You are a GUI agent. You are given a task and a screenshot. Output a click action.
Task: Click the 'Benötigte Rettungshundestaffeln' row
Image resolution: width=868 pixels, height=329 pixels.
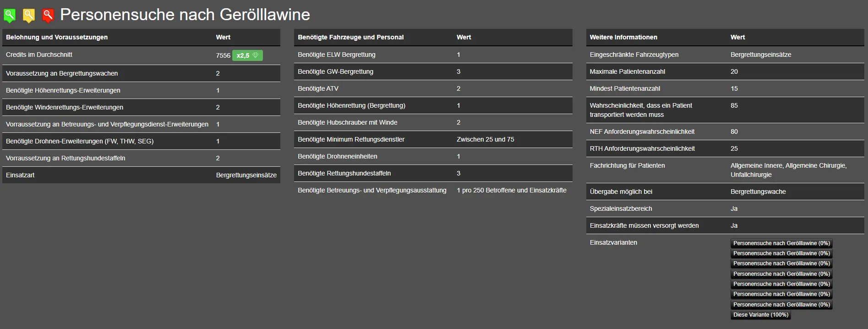pos(344,173)
